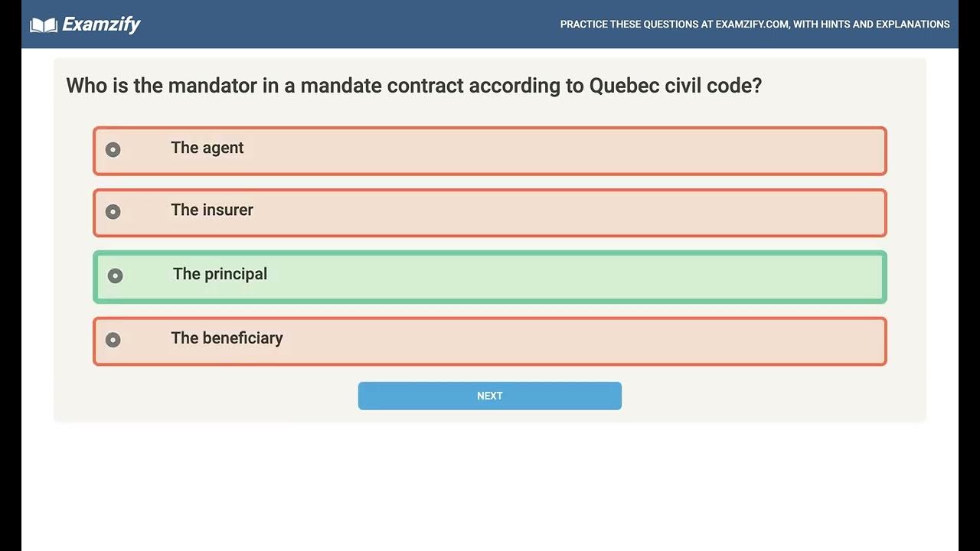This screenshot has height=551, width=980.
Task: Click the 'The insurer' answer label
Action: coord(211,210)
